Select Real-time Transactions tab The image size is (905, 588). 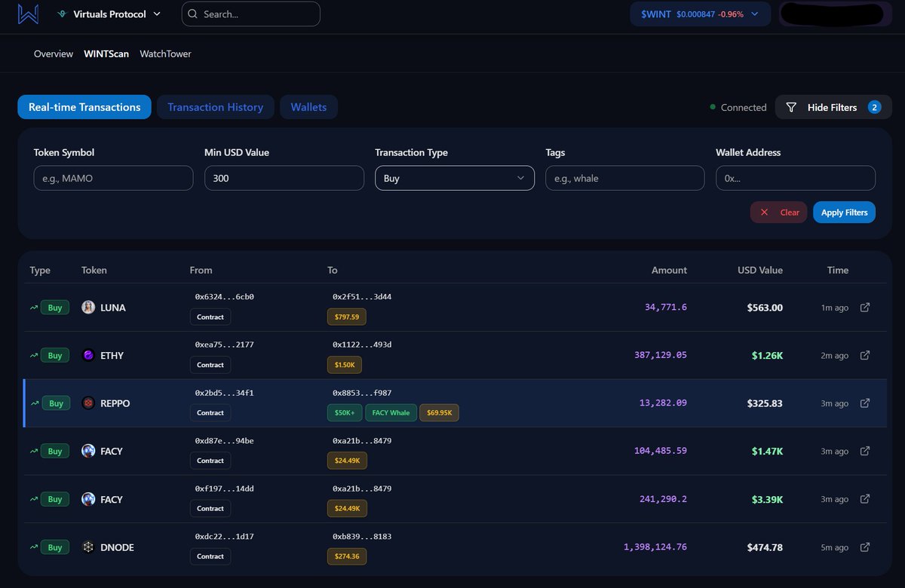point(84,107)
